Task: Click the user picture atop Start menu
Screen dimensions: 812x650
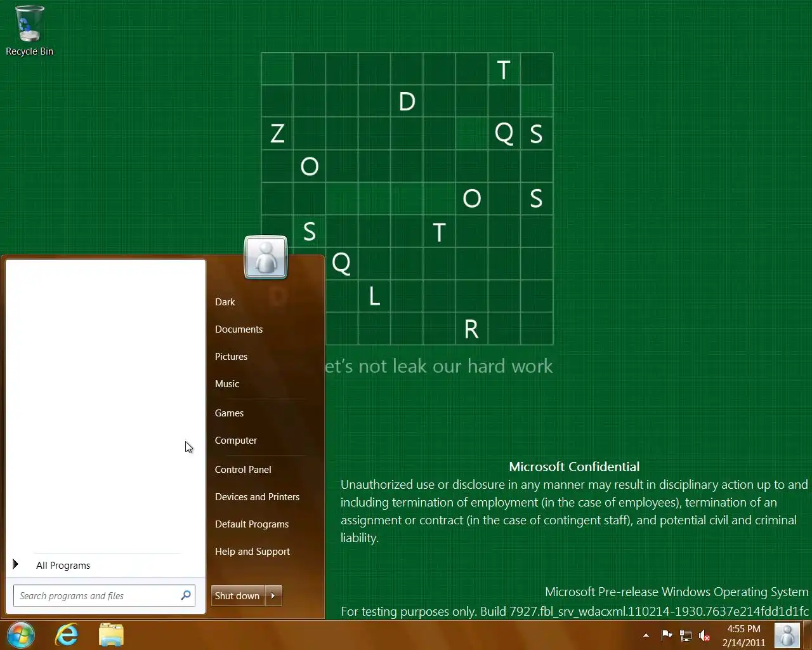Action: pos(266,257)
